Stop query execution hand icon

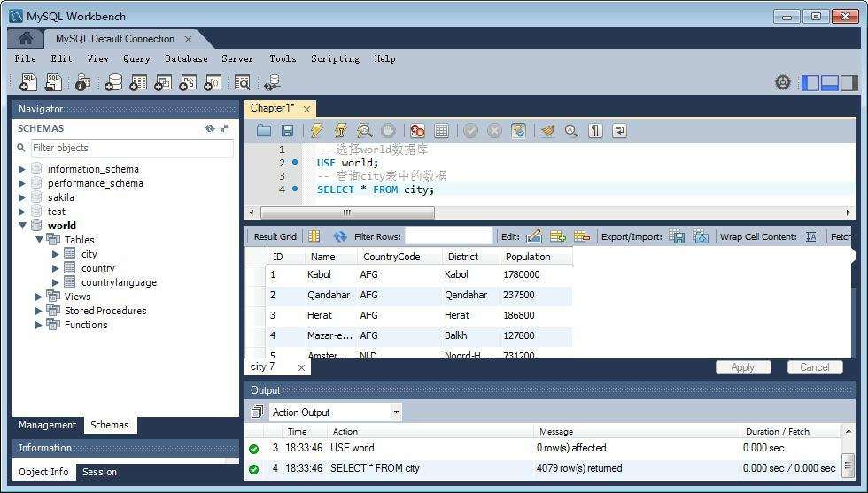(388, 131)
